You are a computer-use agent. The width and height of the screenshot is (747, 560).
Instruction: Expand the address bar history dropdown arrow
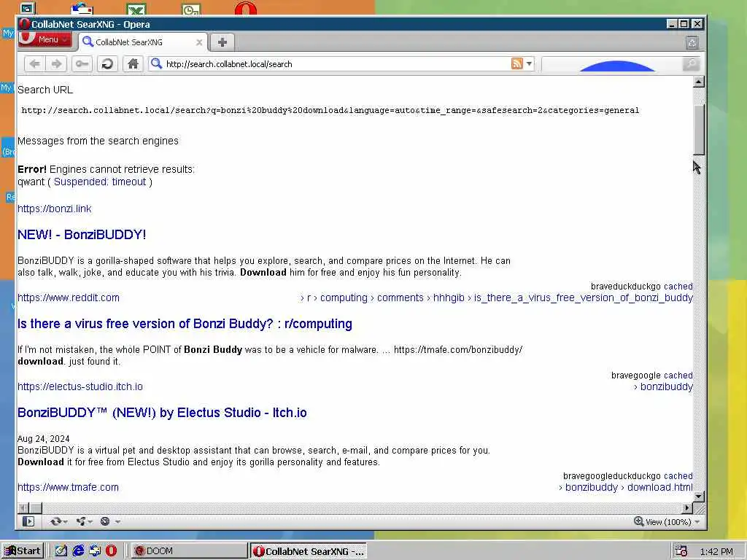coord(530,64)
